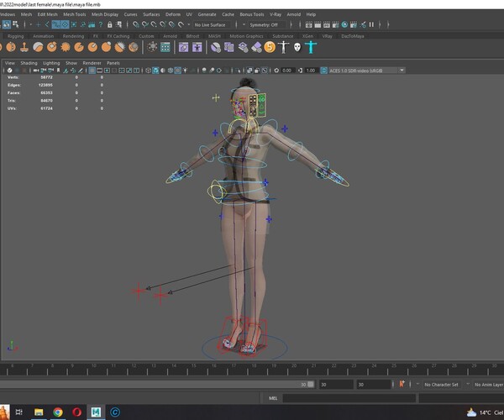Select the Imprint stamp sculpt tool

point(24,47)
